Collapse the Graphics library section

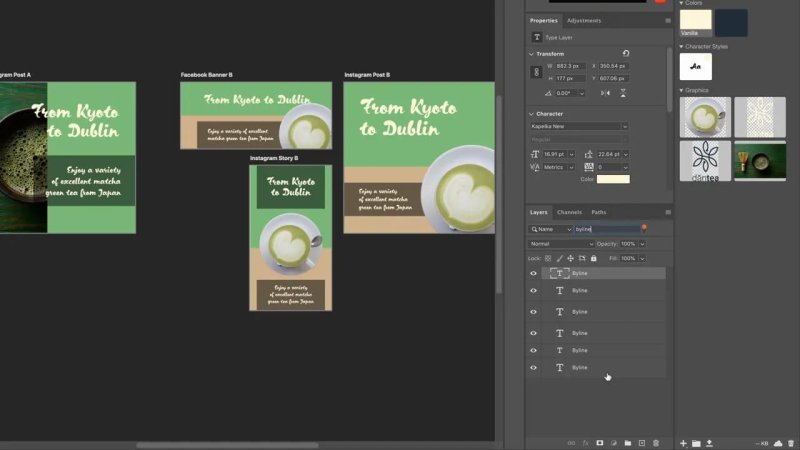click(681, 90)
